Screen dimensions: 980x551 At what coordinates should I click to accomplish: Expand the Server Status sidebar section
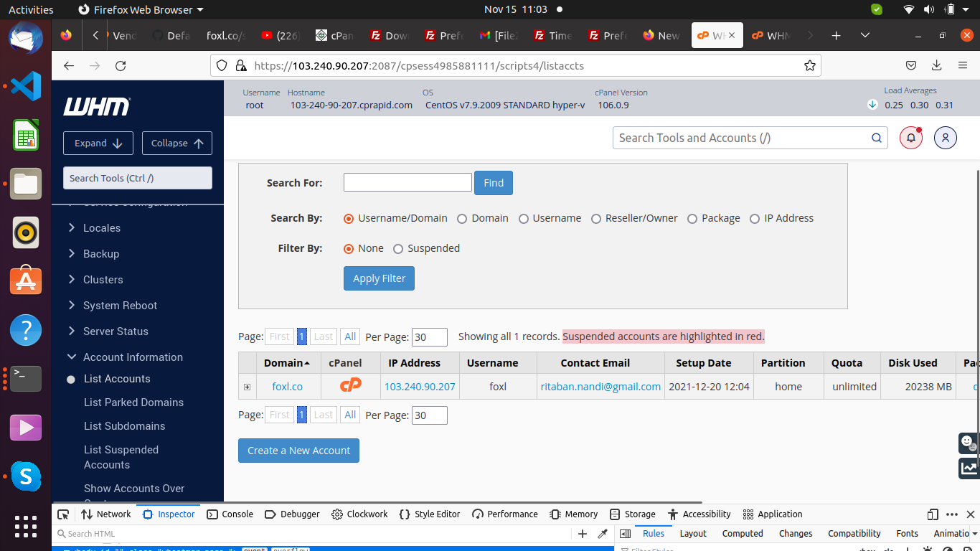pos(116,331)
